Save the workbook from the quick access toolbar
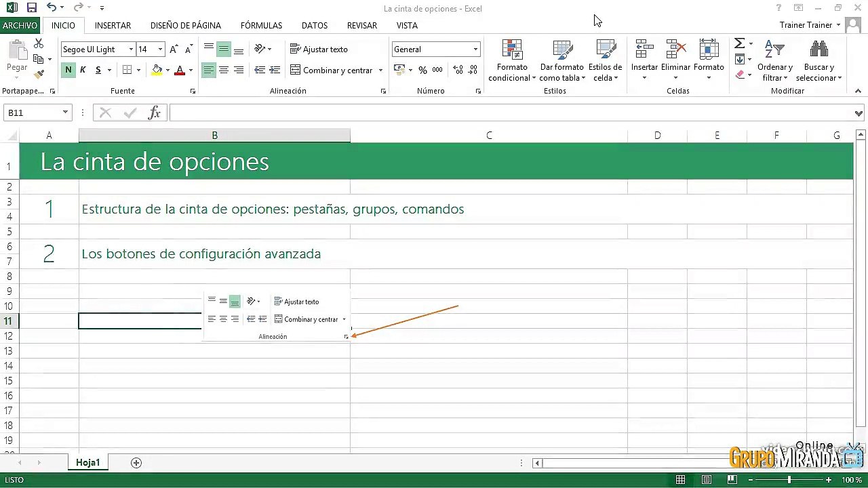 tap(31, 8)
